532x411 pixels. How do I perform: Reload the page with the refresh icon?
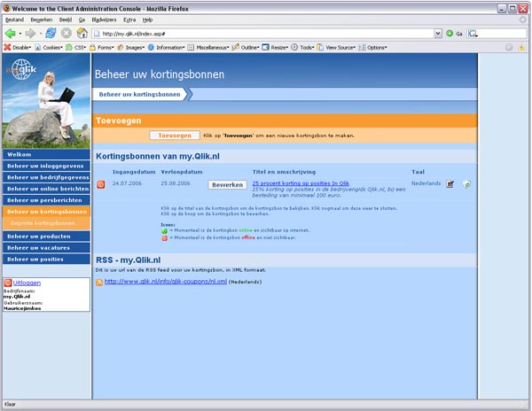coord(51,33)
